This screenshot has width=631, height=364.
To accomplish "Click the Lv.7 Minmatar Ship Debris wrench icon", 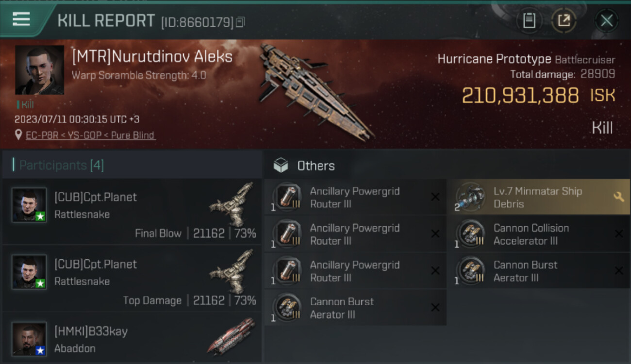I will click(x=618, y=197).
